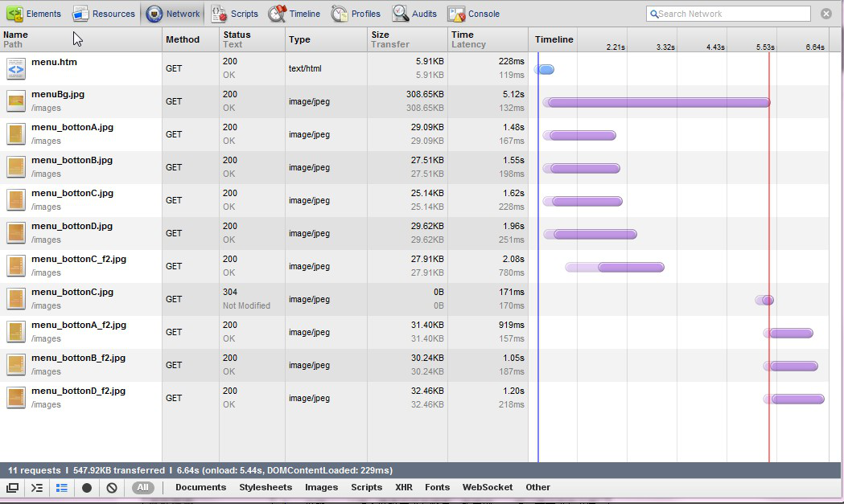Select the All filter pill
844x504 pixels.
142,487
